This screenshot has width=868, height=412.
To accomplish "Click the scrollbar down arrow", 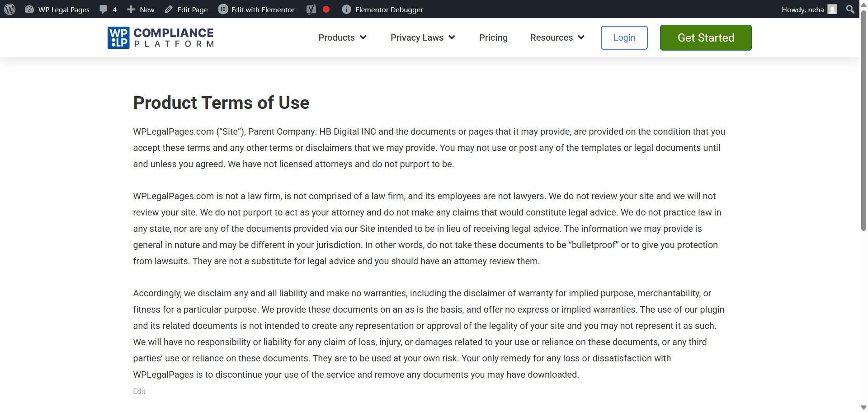I will pos(863,407).
